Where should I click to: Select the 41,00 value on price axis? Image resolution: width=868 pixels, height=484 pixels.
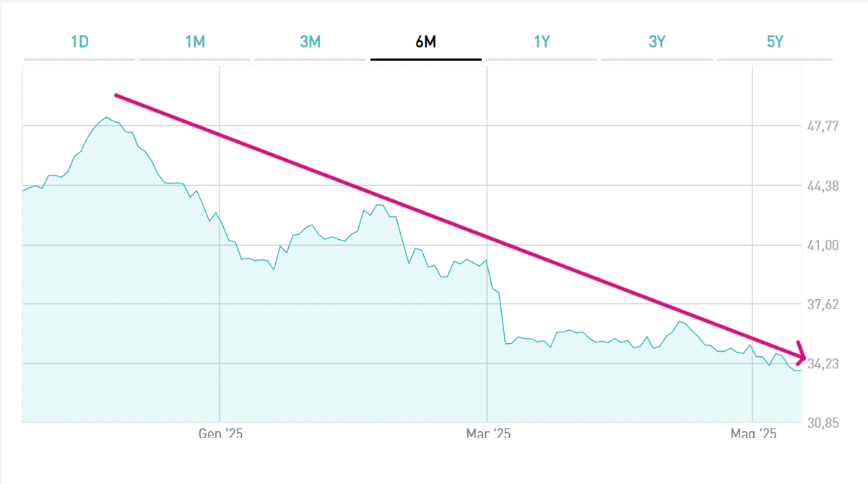point(823,246)
